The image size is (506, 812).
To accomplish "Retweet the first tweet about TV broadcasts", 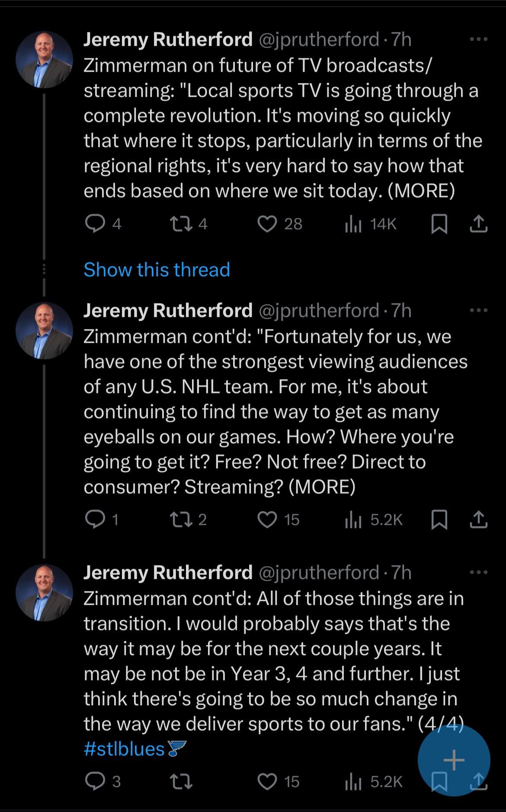I will click(178, 224).
